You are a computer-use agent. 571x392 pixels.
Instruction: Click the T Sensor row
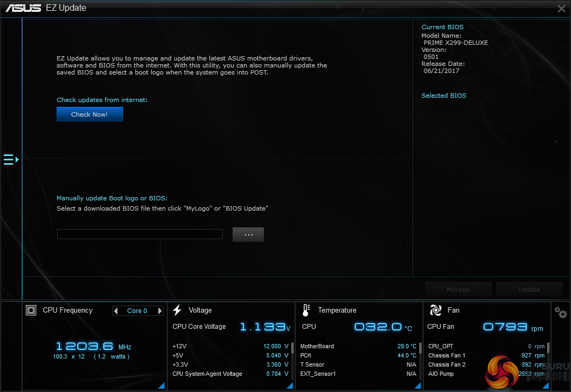tap(358, 364)
